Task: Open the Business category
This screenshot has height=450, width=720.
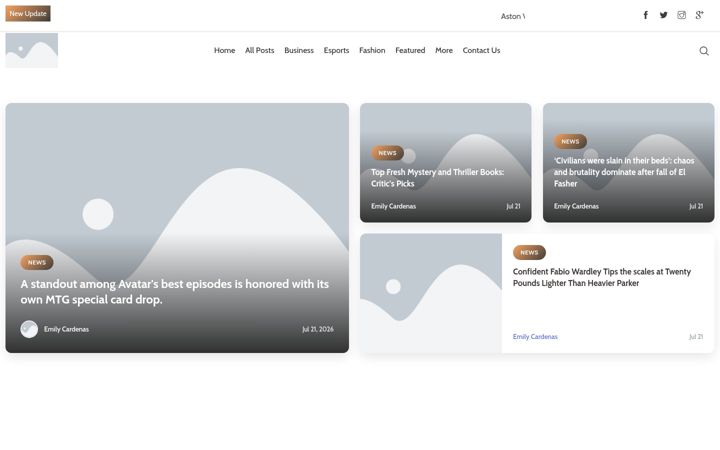Action: pos(299,51)
